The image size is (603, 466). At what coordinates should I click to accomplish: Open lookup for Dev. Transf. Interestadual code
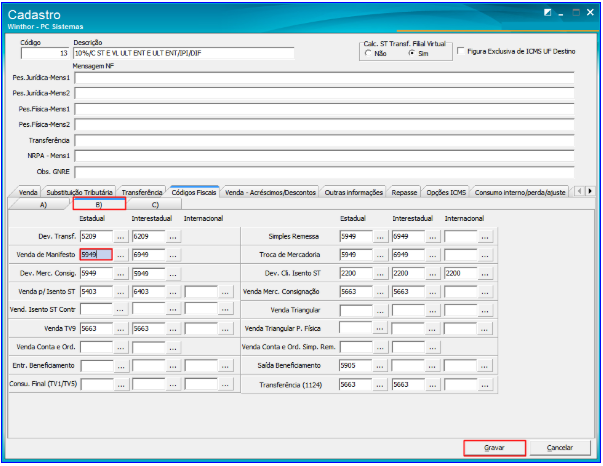click(x=173, y=237)
